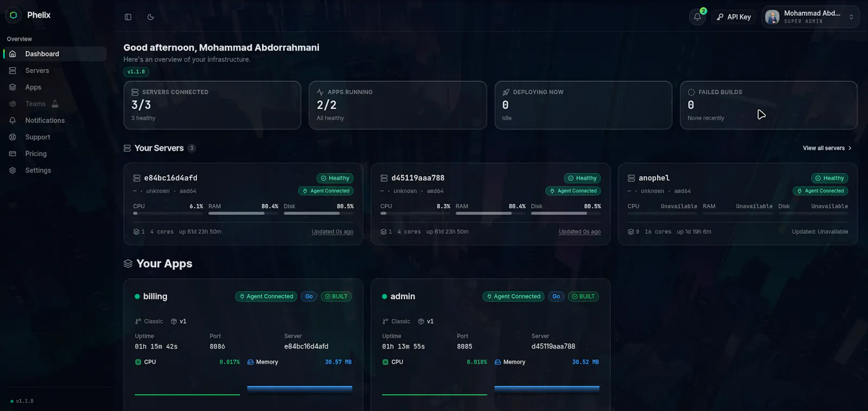
Task: Click the Pricing card icon
Action: coord(12,153)
